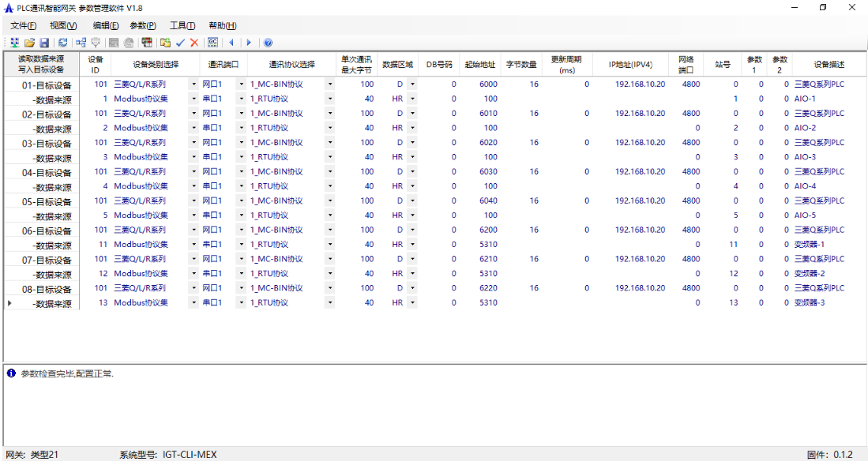This screenshot has height=461, width=868.
Task: Click the blue left arrow toolbar icon
Action: tap(231, 43)
